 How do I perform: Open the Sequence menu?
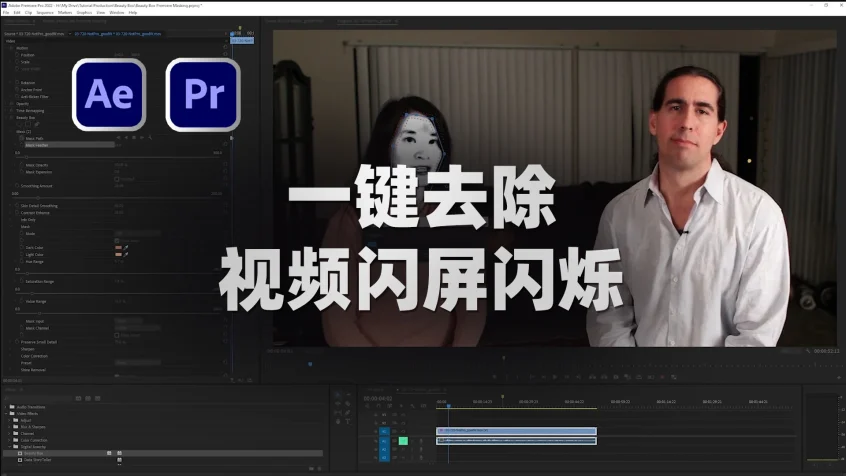pyautogui.click(x=45, y=12)
